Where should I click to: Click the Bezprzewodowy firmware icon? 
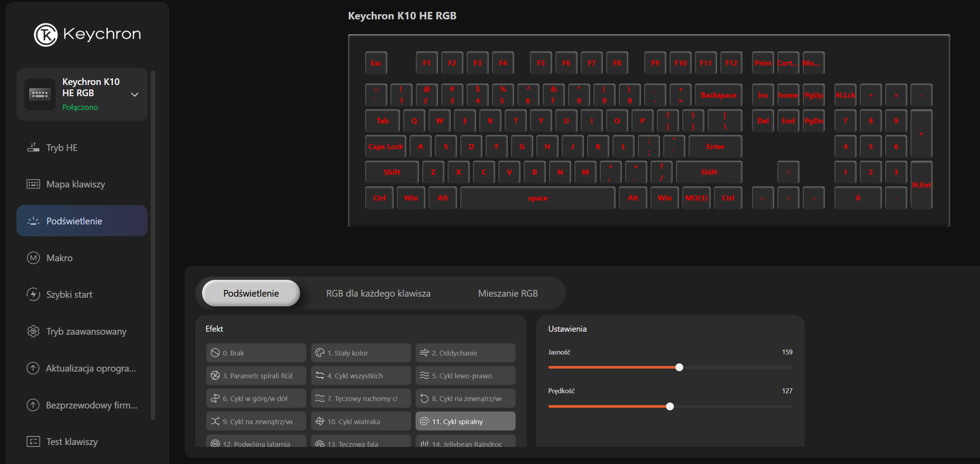coord(33,405)
